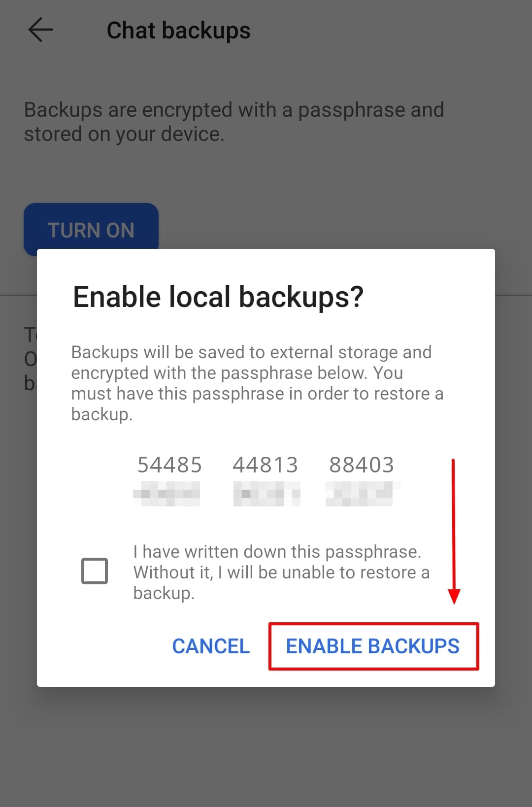Viewport: 532px width, 807px height.
Task: Select the passphrase number 54485
Action: 170,464
